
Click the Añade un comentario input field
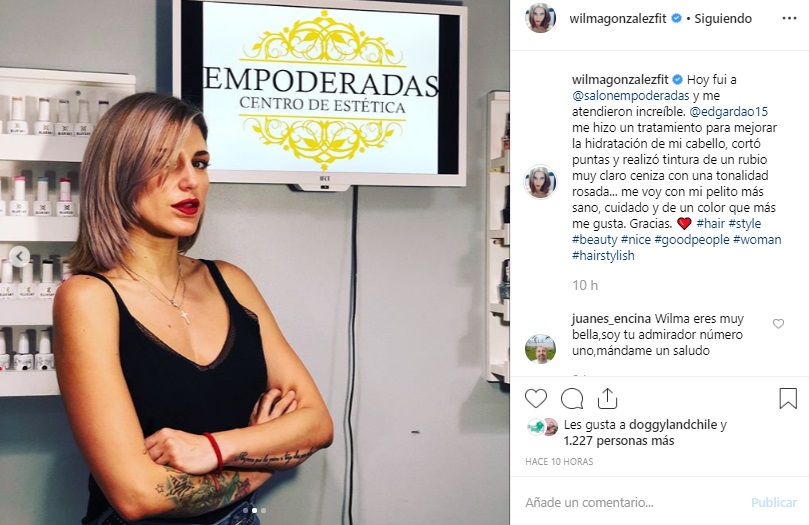click(x=634, y=502)
